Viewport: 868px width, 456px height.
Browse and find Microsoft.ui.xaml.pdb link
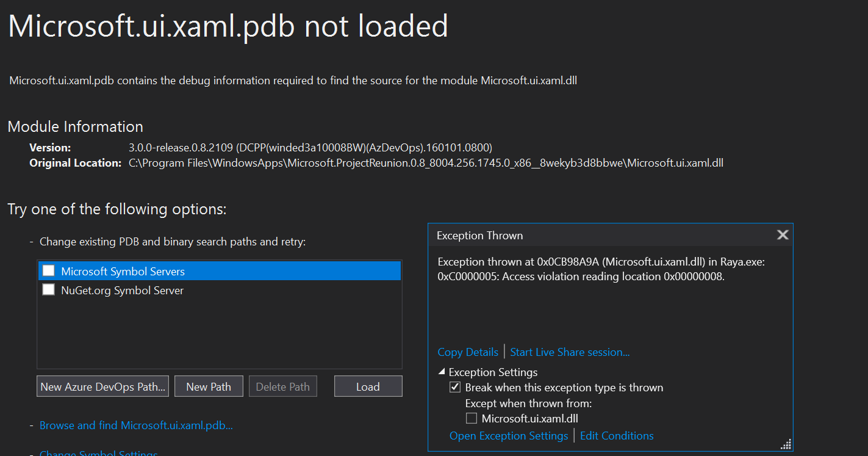[x=136, y=425]
